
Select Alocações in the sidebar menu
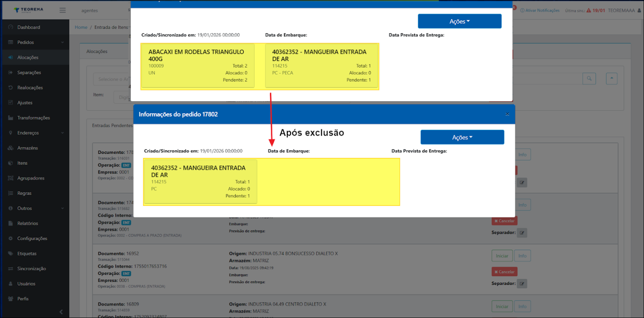28,57
